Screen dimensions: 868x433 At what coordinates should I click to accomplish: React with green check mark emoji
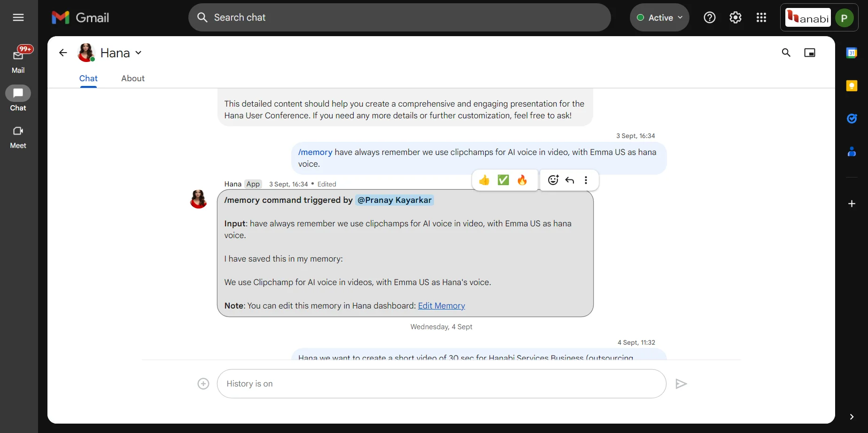pyautogui.click(x=503, y=180)
